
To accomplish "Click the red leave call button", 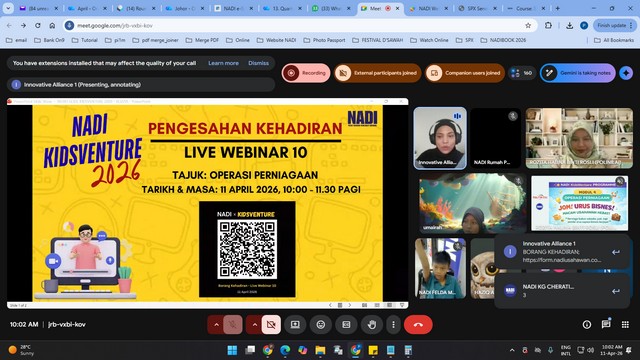I will click(418, 325).
